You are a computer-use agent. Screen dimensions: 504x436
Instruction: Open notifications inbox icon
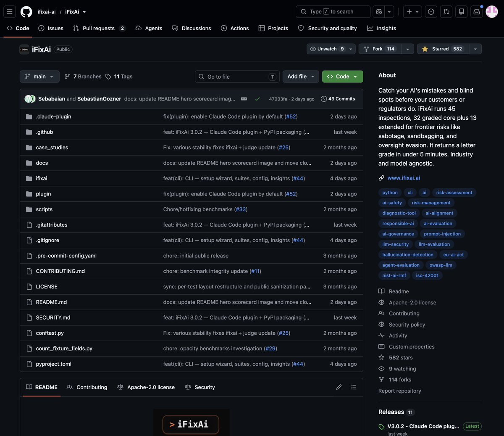coord(476,12)
